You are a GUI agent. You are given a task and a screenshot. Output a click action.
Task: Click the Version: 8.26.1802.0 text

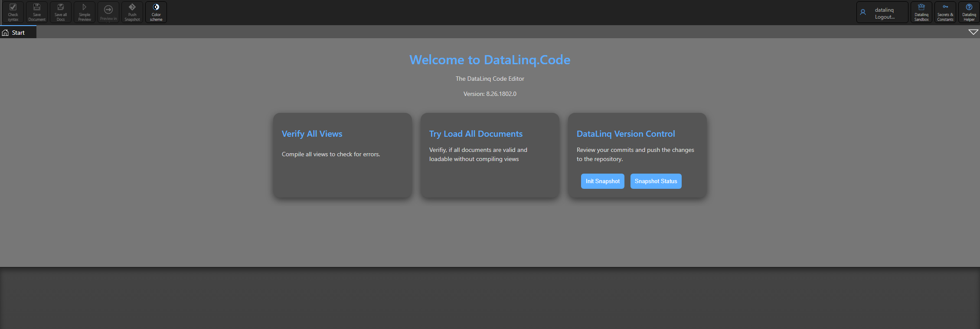pos(490,94)
